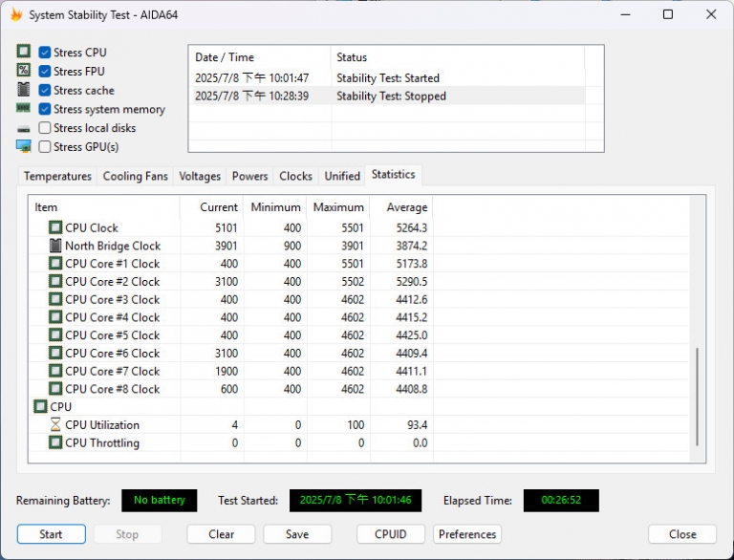
Task: Maximize the AIDA64 window
Action: coord(668,14)
